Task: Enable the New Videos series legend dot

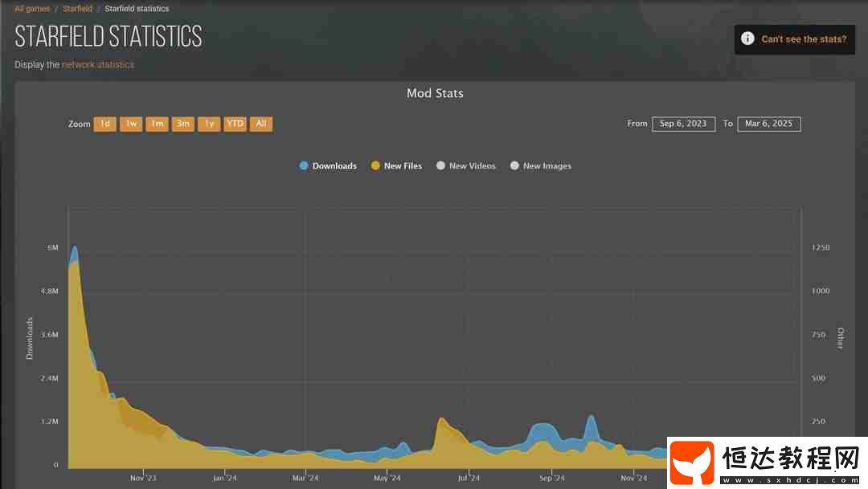Action: tap(440, 165)
